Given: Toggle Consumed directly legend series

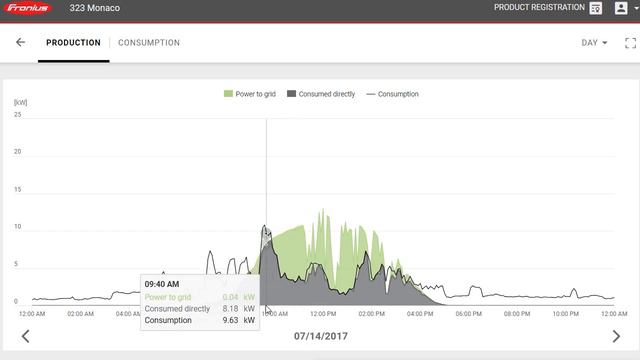Looking at the screenshot, I should pyautogui.click(x=321, y=94).
